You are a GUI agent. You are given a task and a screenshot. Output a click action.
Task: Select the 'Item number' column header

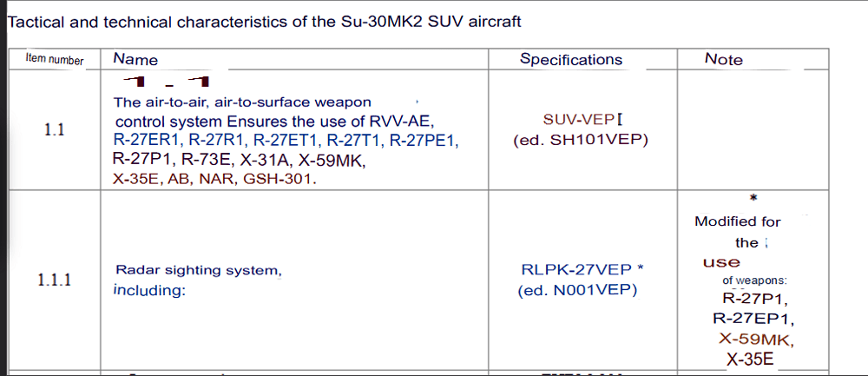click(x=55, y=61)
